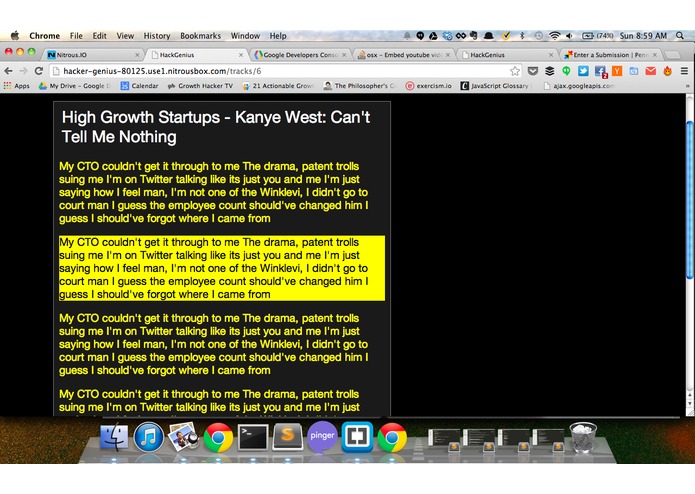Open Spotlight search magnifier

click(679, 35)
